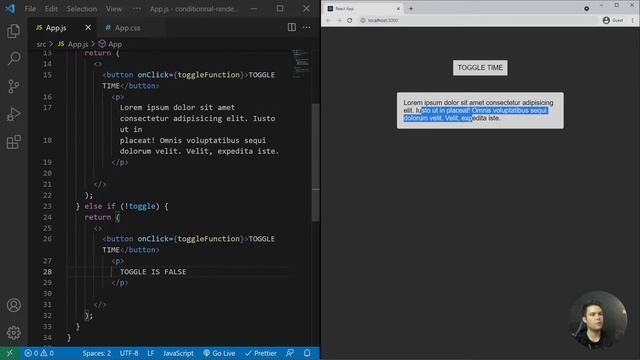Image resolution: width=640 pixels, height=360 pixels.
Task: Select src in the breadcrumb
Action: point(41,44)
